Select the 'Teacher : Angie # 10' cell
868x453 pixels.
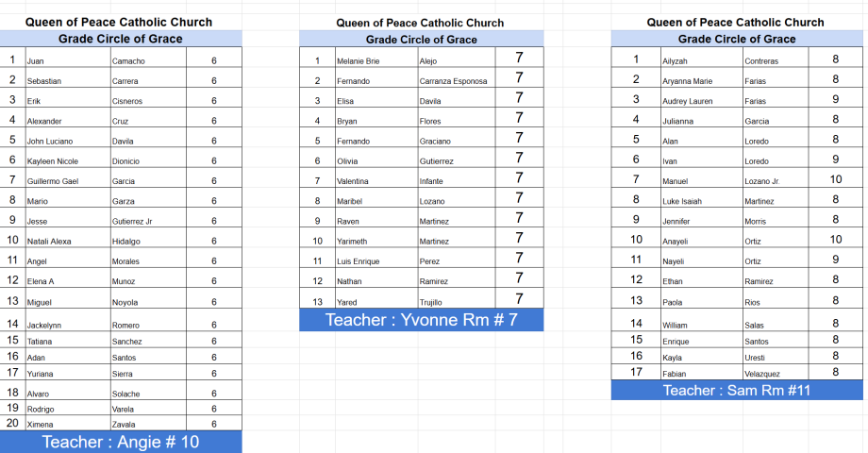pos(121,442)
